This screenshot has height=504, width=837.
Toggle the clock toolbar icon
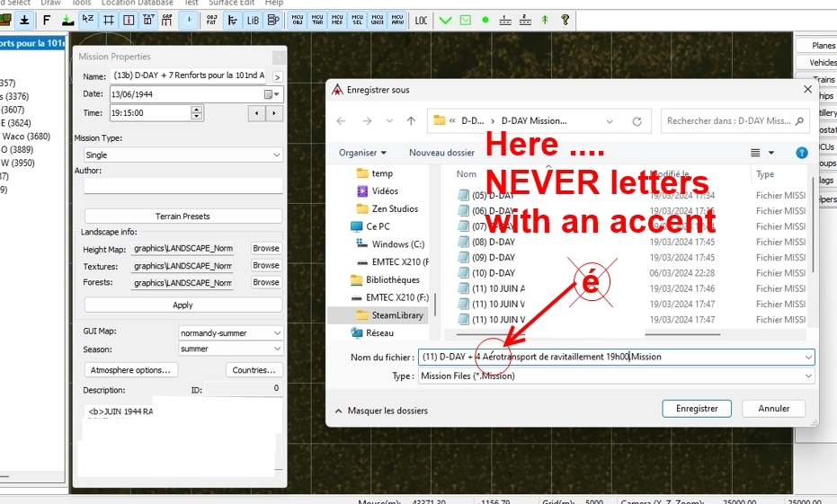coord(189,21)
